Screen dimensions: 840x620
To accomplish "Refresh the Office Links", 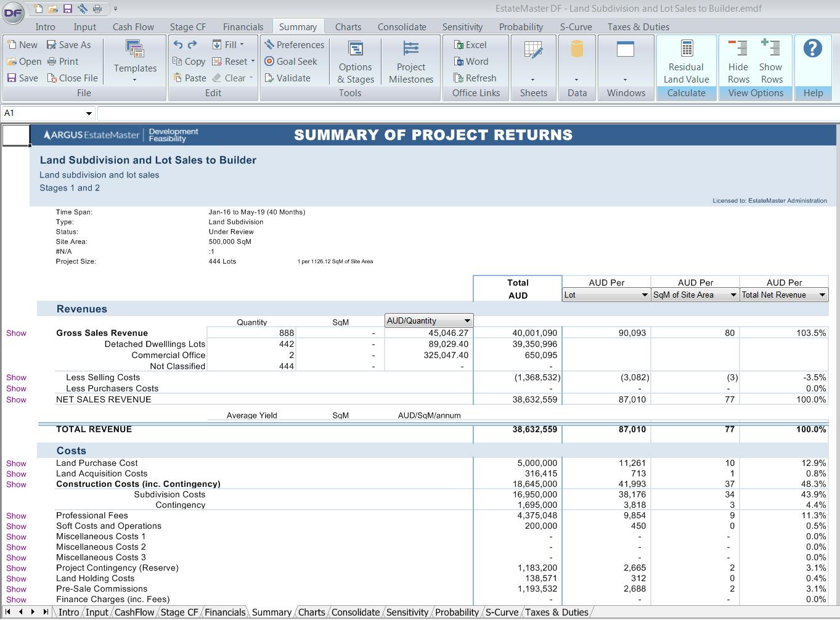I will 475,78.
